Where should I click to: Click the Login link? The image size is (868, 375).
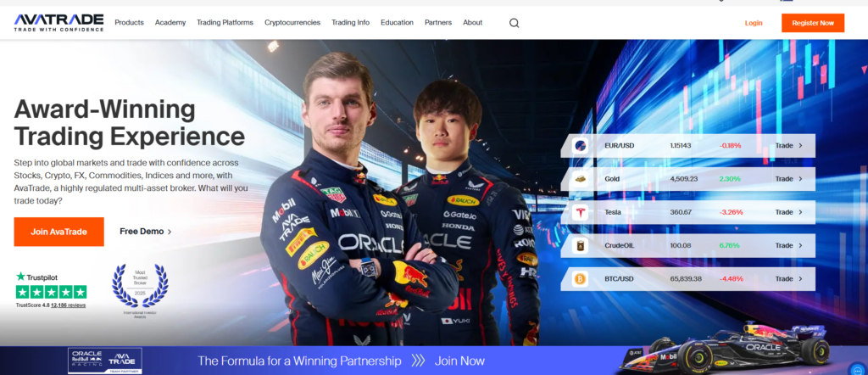(x=754, y=23)
